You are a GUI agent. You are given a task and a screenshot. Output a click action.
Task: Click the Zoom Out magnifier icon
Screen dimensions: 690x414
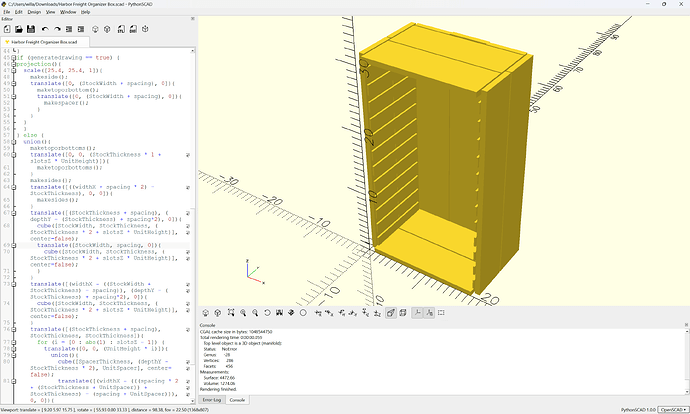(x=255, y=313)
